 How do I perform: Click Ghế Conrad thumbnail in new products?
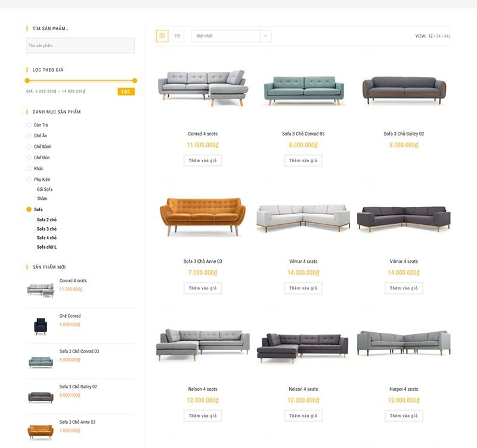coord(40,325)
